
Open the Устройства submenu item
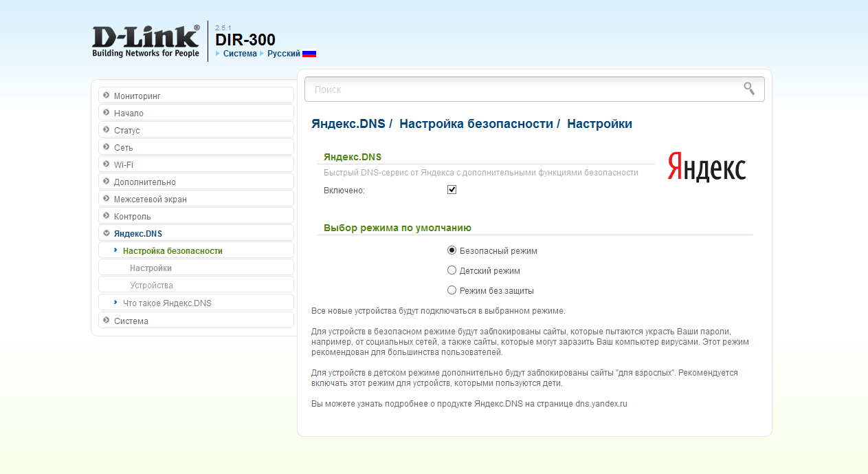[x=151, y=285]
